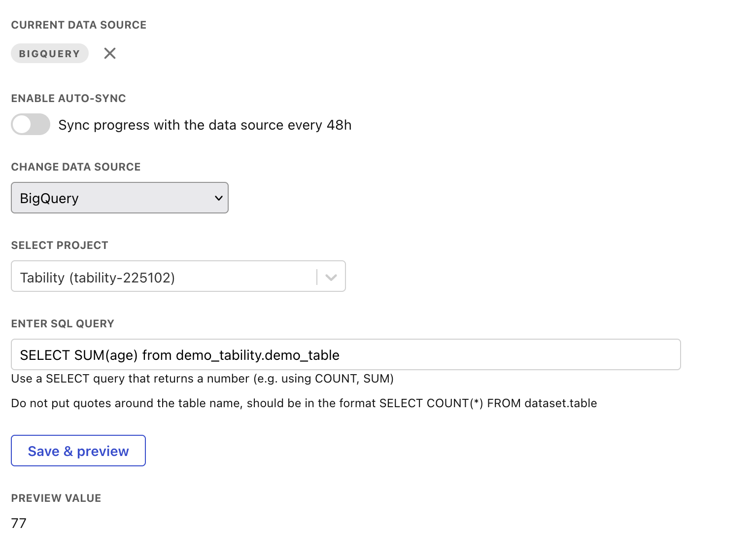Viewport: 755px width, 560px height.
Task: Click the arrow on the BigQuery select box
Action: [219, 198]
